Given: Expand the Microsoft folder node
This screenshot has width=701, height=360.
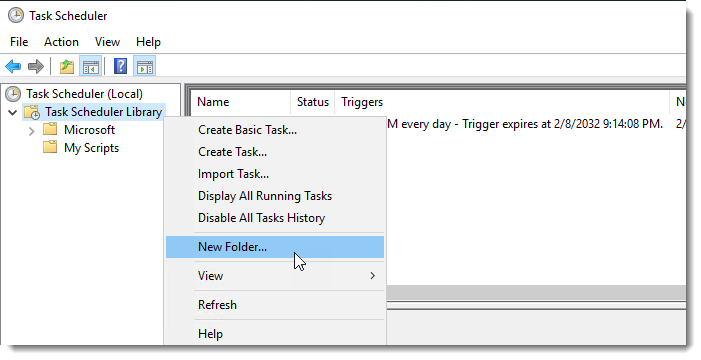Looking at the screenshot, I should 31,131.
